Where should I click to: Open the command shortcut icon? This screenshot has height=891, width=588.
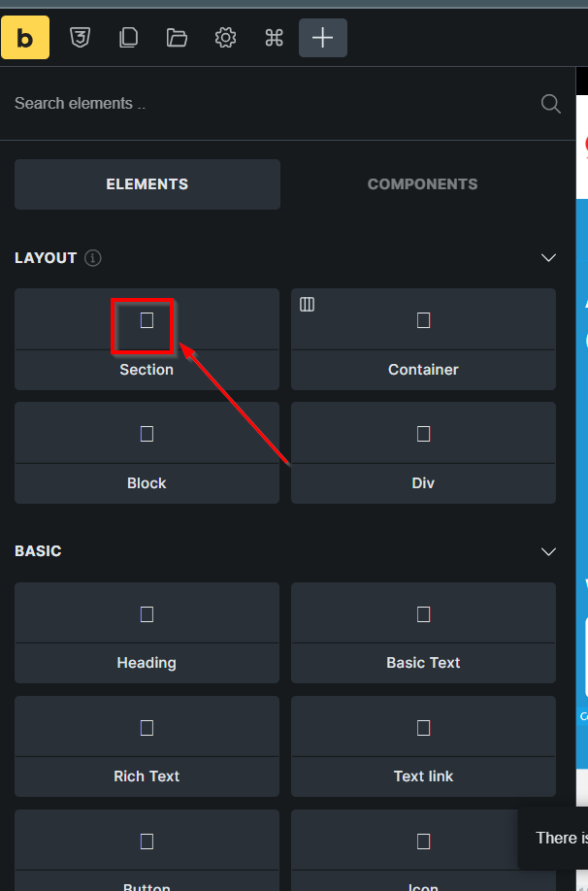pyautogui.click(x=274, y=38)
